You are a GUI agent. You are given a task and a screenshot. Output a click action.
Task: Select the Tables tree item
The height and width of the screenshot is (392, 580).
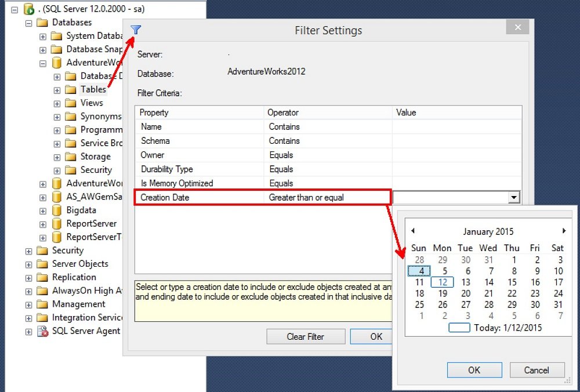click(x=93, y=89)
